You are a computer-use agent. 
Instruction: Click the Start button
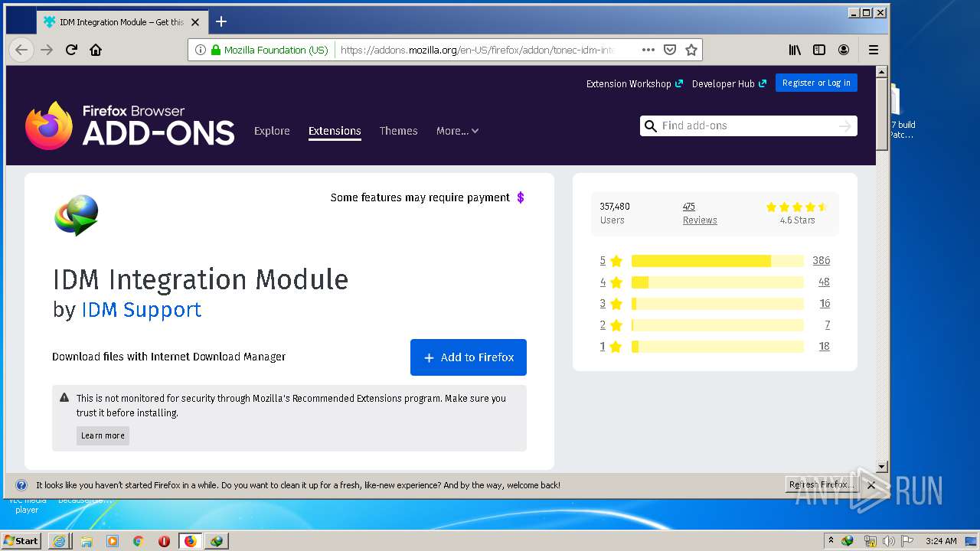(x=21, y=541)
